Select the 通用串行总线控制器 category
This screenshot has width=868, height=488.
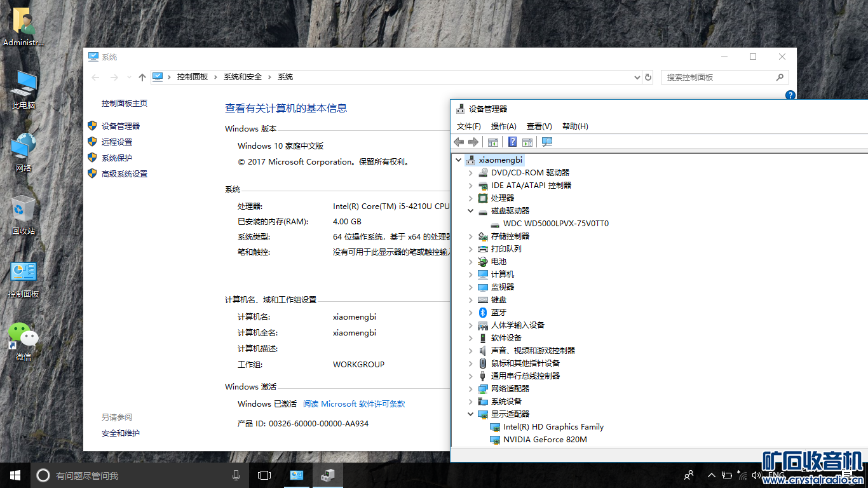pyautogui.click(x=526, y=376)
